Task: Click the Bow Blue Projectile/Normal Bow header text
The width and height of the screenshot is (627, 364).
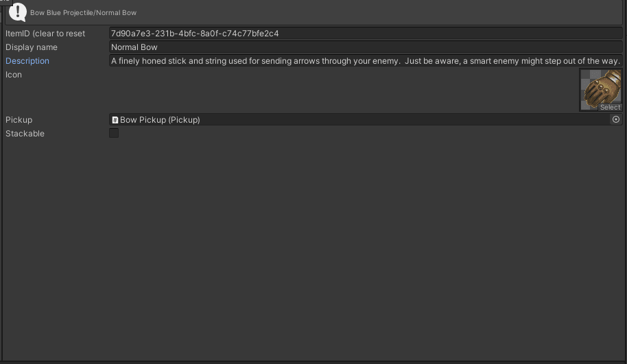Action: [x=83, y=13]
